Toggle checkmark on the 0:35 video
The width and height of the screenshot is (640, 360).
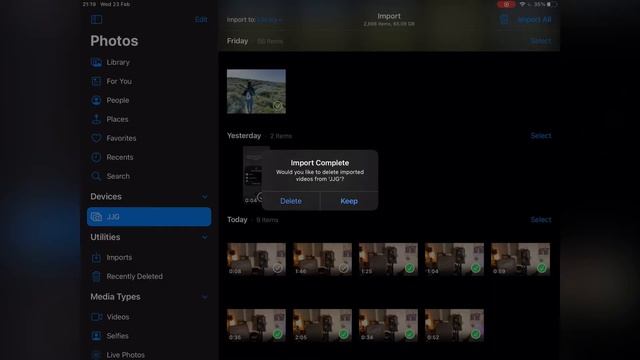[x=278, y=334]
